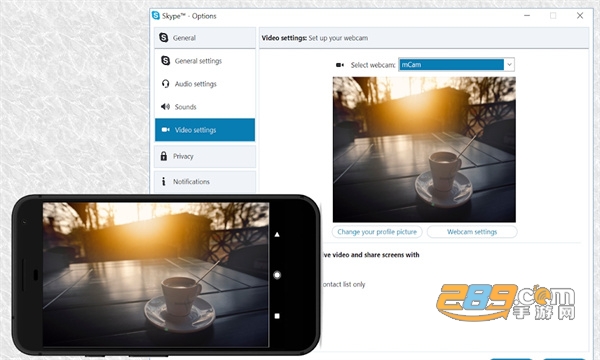The height and width of the screenshot is (360, 600).
Task: Click the padlock icon beside Privacy
Action: point(164,156)
